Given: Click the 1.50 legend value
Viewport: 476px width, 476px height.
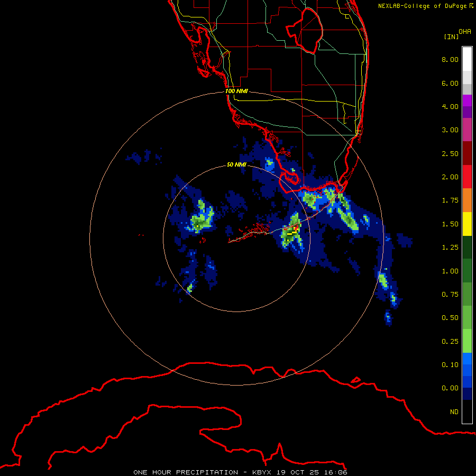Looking at the screenshot, I should click(450, 224).
